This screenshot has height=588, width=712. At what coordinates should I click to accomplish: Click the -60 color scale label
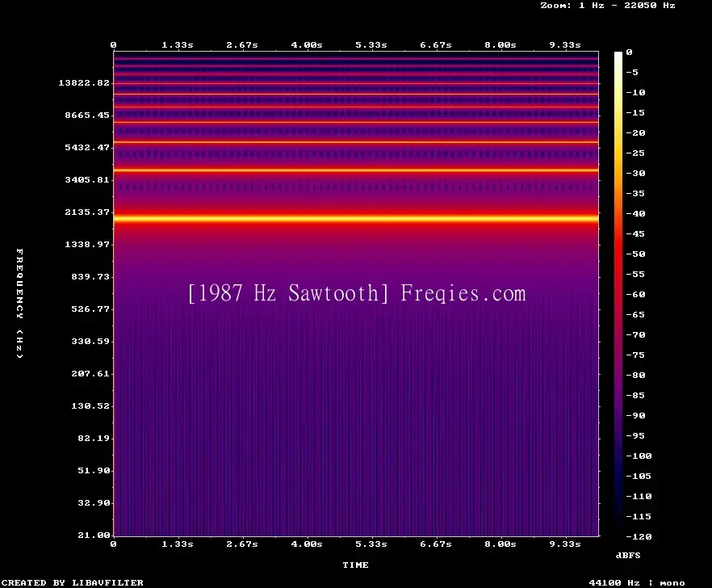click(635, 294)
